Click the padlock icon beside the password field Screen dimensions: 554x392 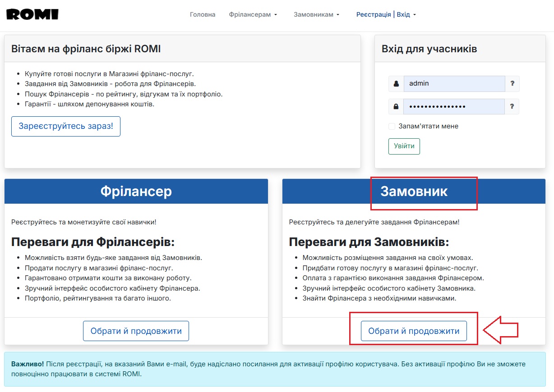point(396,106)
